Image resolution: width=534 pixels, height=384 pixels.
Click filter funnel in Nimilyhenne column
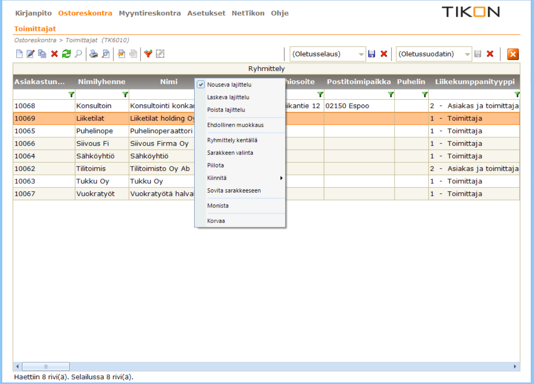125,94
